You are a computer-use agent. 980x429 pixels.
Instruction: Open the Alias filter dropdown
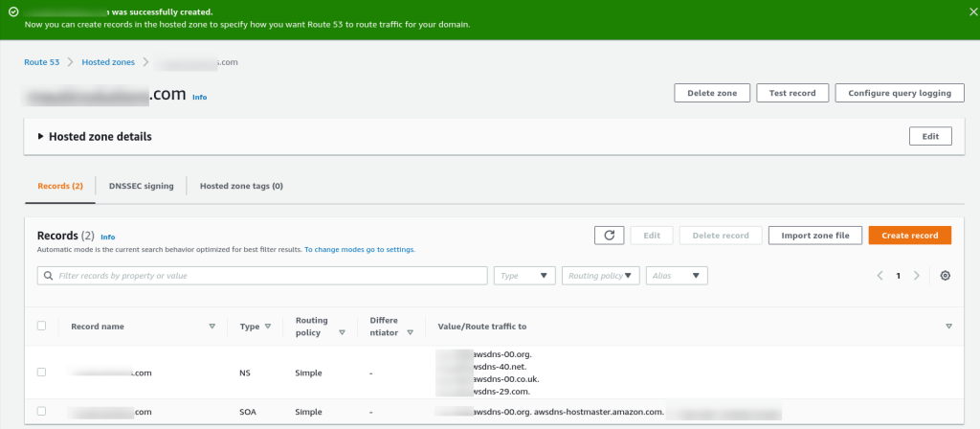pos(677,276)
